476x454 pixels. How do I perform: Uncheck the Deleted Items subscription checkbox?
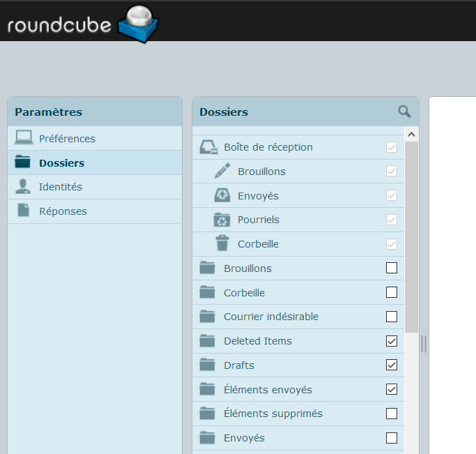pyautogui.click(x=392, y=341)
